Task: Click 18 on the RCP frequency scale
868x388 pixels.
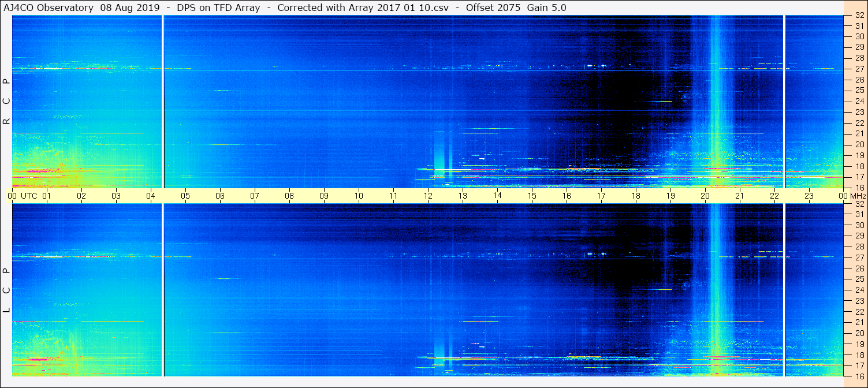Action: pos(859,166)
